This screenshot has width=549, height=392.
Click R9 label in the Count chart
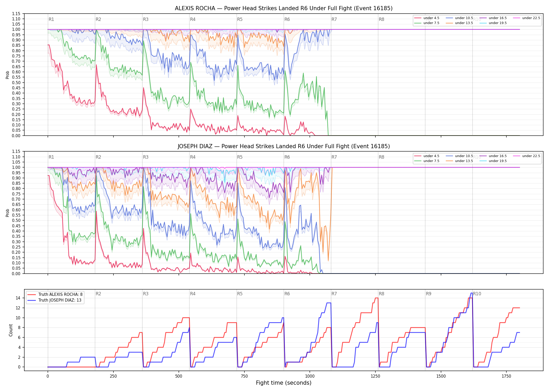click(428, 294)
